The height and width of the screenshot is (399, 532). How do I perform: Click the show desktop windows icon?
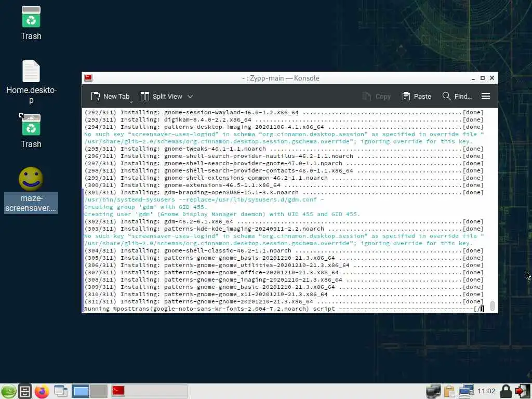(61, 392)
